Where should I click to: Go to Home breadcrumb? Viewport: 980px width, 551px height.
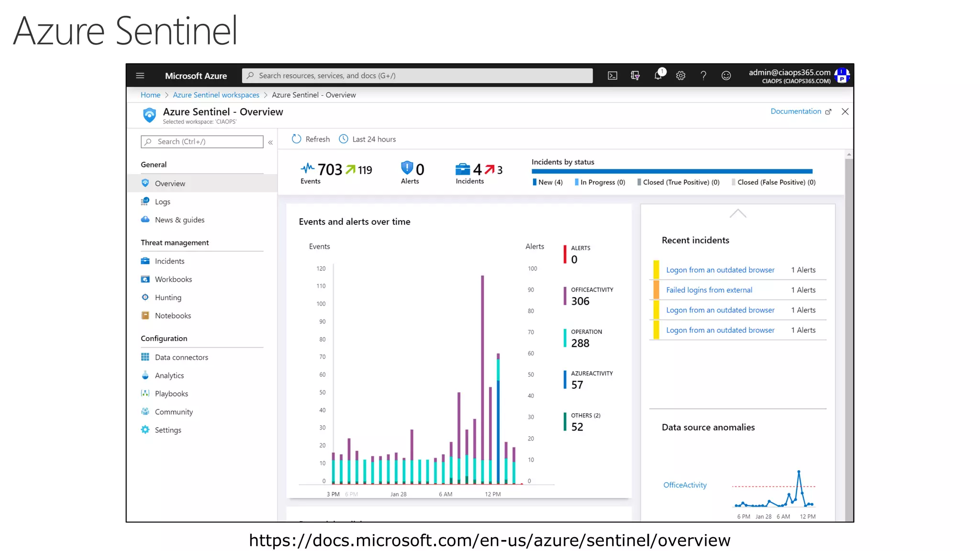click(150, 95)
